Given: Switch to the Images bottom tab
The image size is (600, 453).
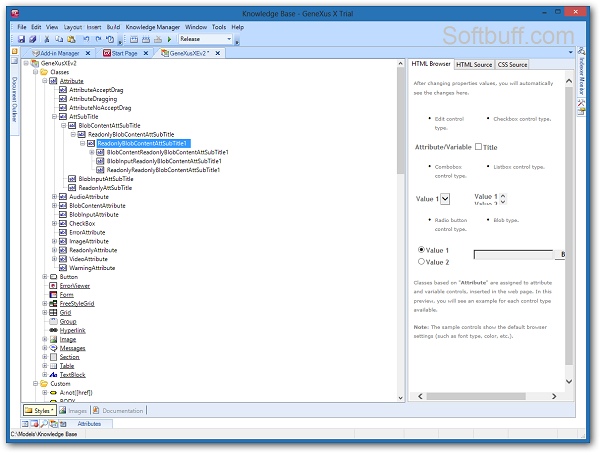Looking at the screenshot, I should tap(73, 411).
